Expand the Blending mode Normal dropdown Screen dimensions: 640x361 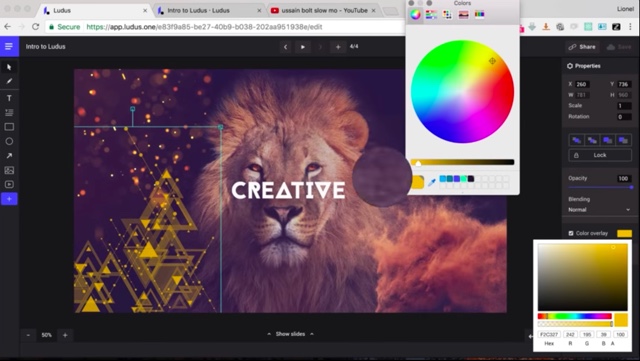(x=599, y=209)
